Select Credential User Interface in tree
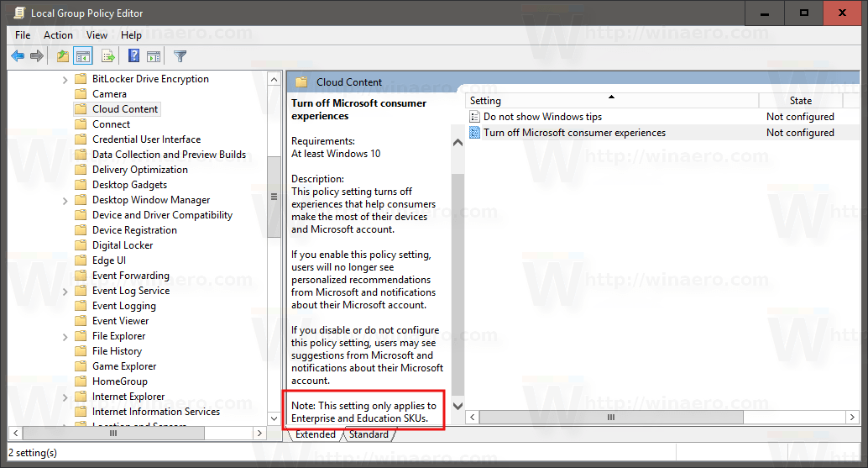The width and height of the screenshot is (868, 468). click(146, 139)
